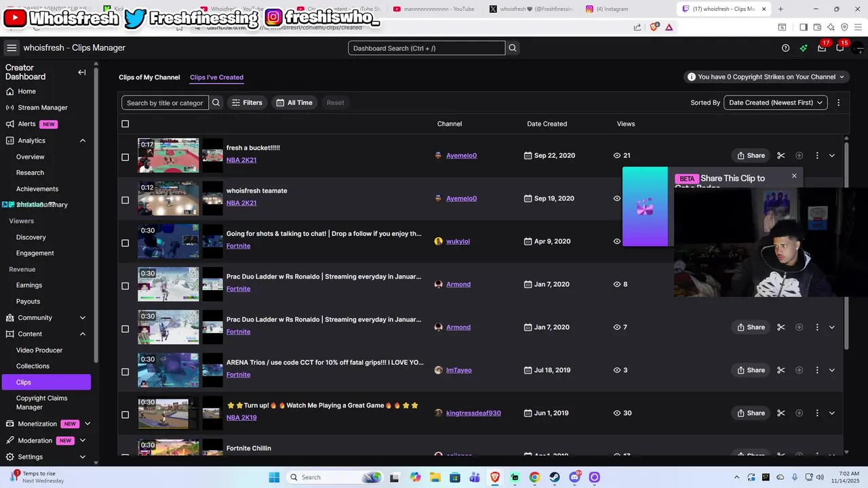Open Sorted By Date Created dropdown
868x488 pixels.
pyautogui.click(x=776, y=102)
